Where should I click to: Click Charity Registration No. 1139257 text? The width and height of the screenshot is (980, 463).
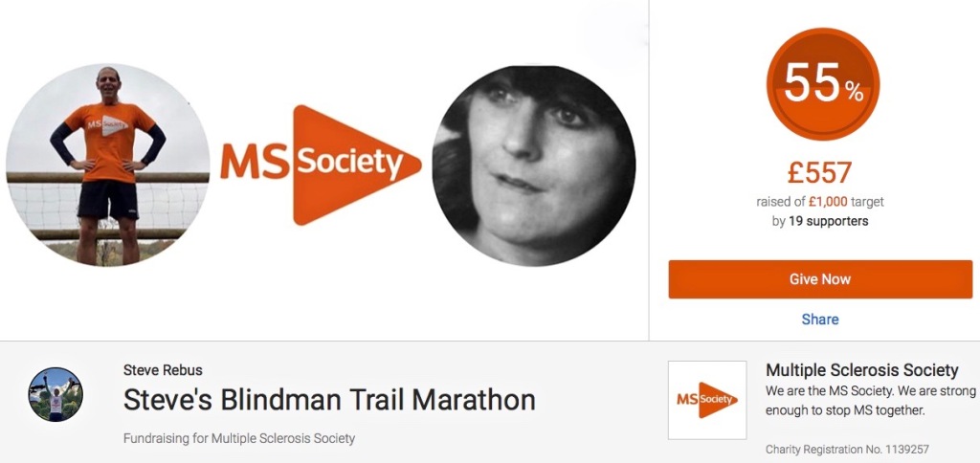pos(847,450)
